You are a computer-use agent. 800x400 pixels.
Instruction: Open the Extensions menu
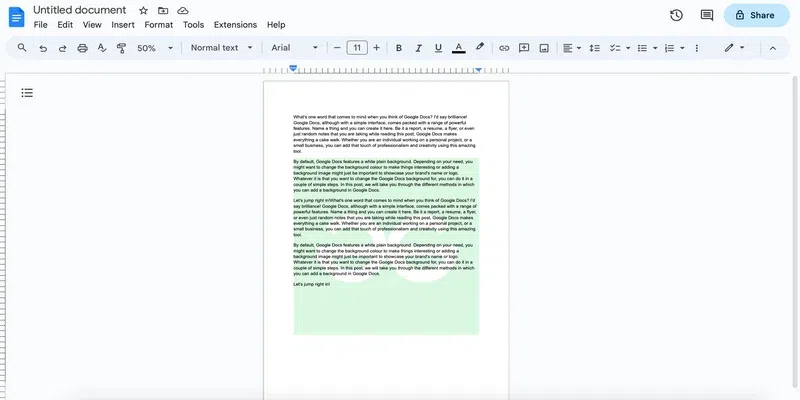235,24
